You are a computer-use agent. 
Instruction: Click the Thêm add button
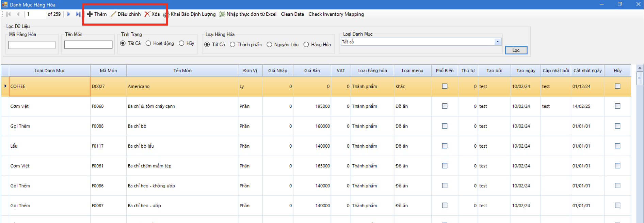pyautogui.click(x=97, y=14)
